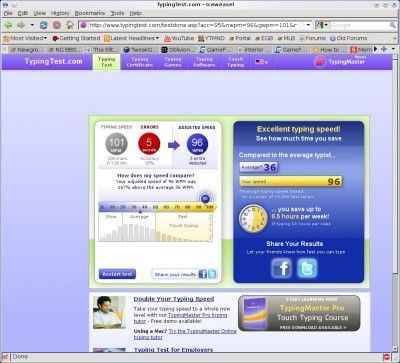Click the large Twitter share button
The image size is (400, 363).
tap(307, 268)
